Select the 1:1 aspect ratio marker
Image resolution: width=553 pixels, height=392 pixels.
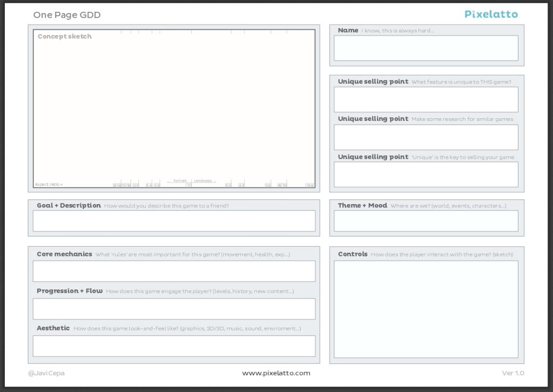[189, 183]
